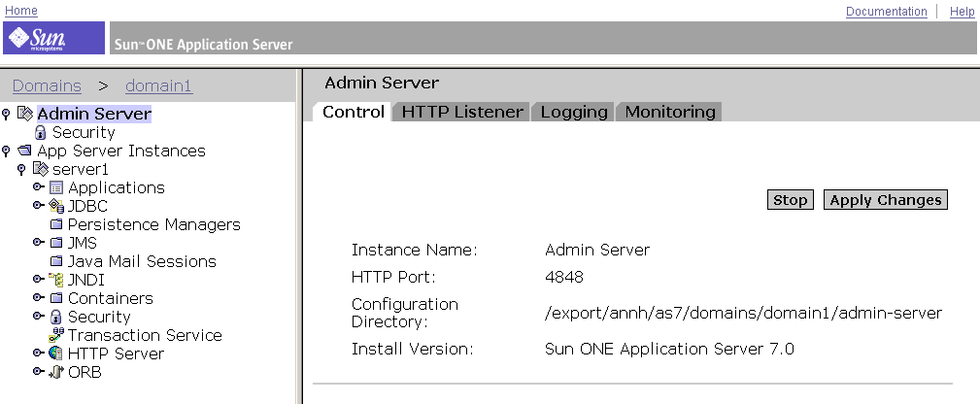Click the HTTP Server globe icon
This screenshot has width=980, height=404.
point(56,353)
